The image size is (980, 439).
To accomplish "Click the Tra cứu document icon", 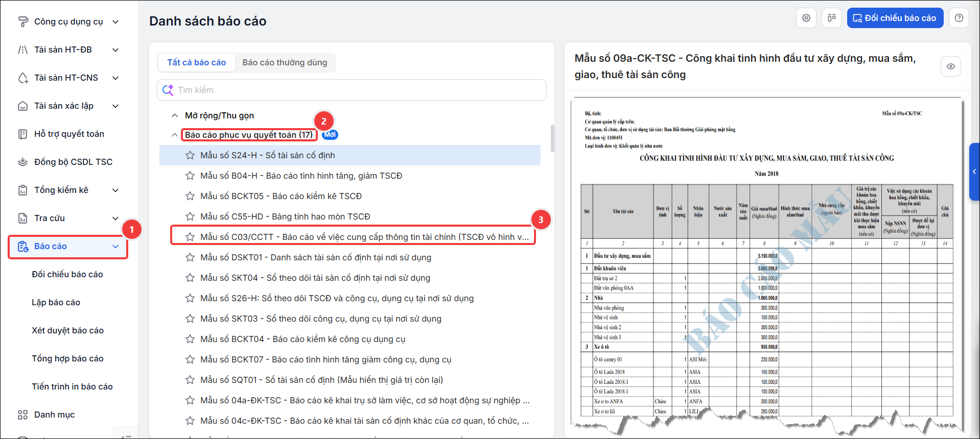I will point(23,218).
